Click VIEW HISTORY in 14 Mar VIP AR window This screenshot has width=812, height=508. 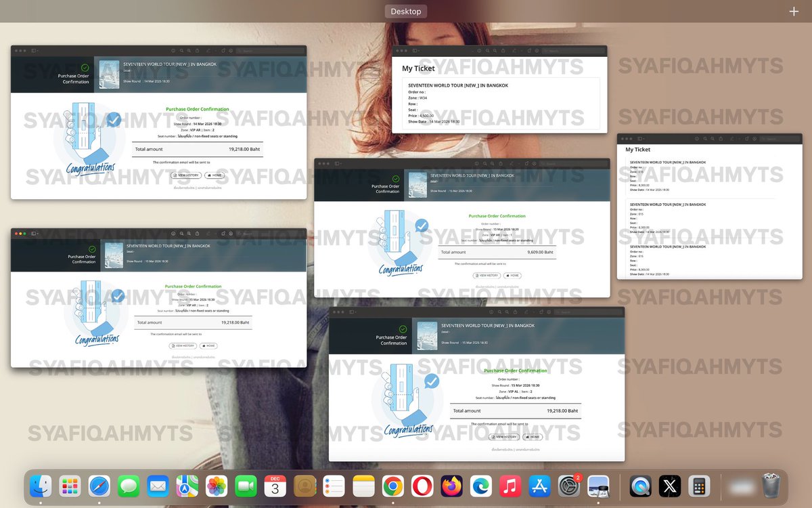point(186,175)
